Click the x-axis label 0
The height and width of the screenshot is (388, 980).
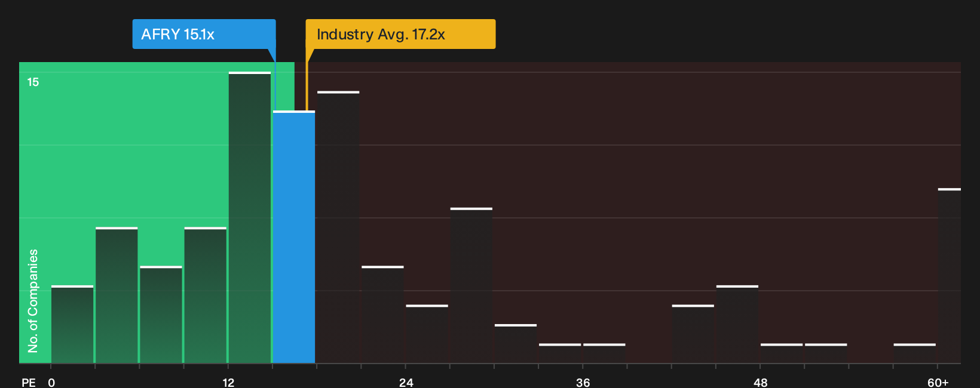point(51,382)
